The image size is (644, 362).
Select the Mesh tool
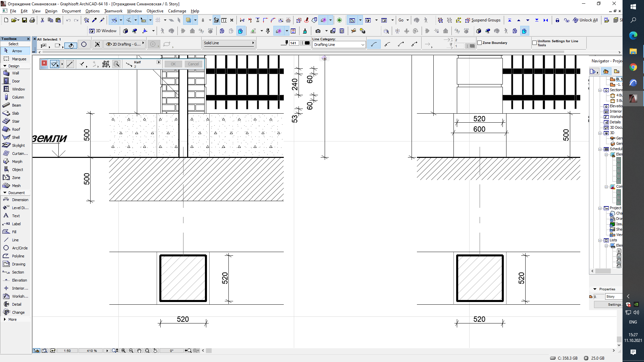(x=15, y=186)
